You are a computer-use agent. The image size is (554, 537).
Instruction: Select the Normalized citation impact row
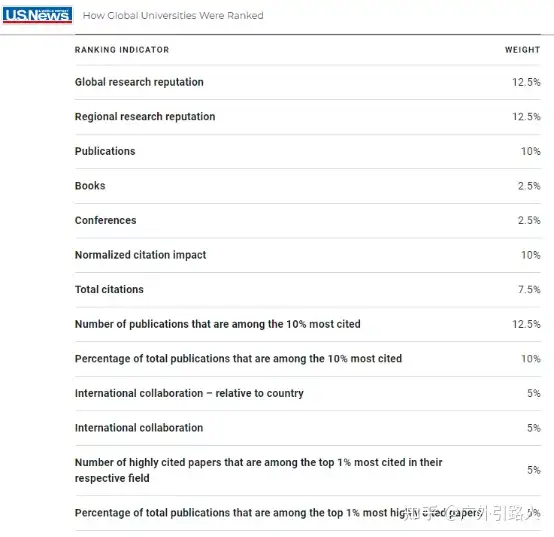click(308, 255)
